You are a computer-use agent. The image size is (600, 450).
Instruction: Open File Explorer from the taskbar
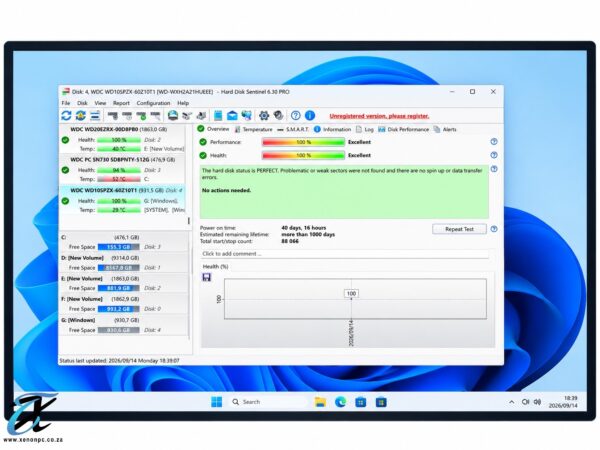click(x=320, y=402)
